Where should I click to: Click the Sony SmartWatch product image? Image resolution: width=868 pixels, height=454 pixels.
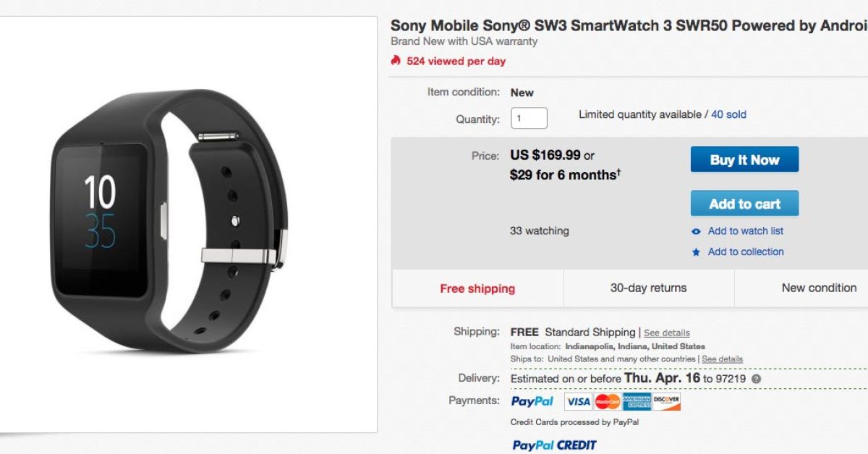point(170,224)
